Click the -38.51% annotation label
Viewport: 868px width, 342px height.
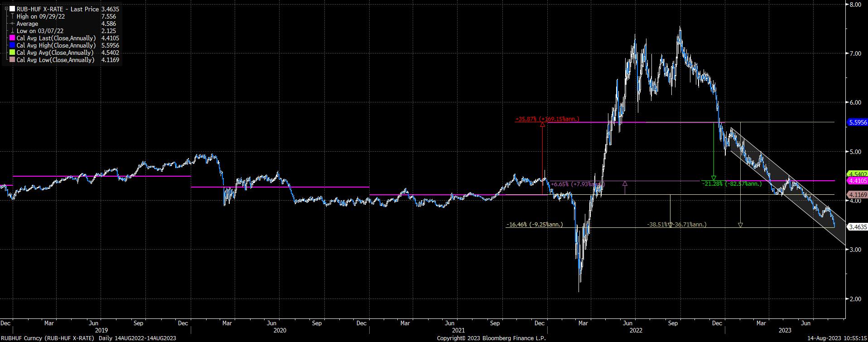point(676,224)
